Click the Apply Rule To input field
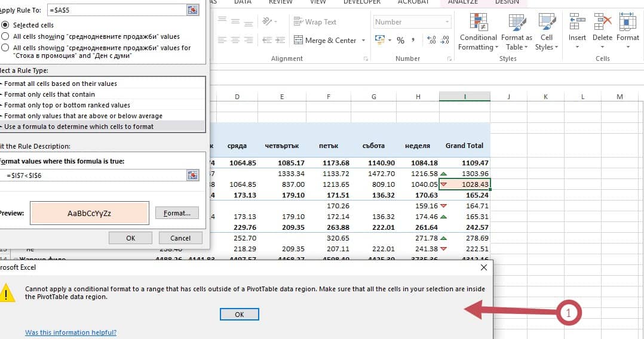 (116, 10)
